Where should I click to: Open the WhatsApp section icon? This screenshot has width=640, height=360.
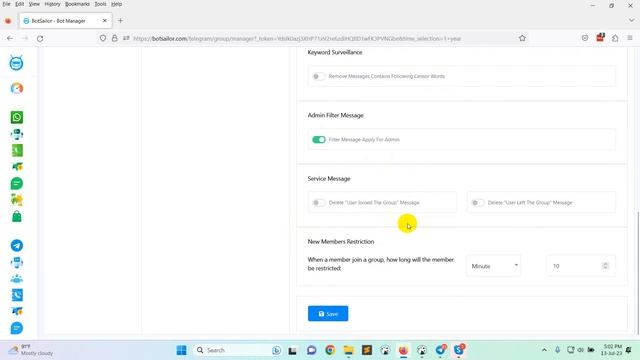pos(17,118)
